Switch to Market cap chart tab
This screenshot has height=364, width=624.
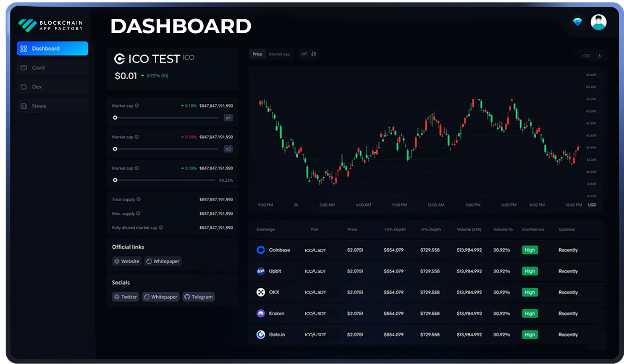(279, 54)
